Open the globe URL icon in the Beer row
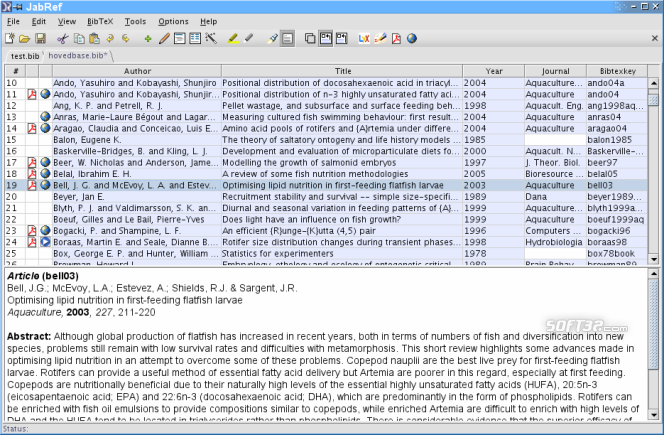 coord(45,162)
